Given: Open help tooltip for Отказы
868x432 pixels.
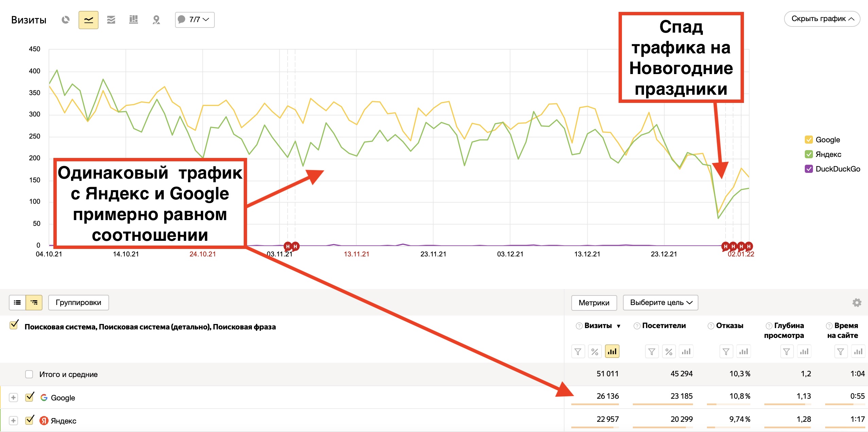Looking at the screenshot, I should (711, 326).
